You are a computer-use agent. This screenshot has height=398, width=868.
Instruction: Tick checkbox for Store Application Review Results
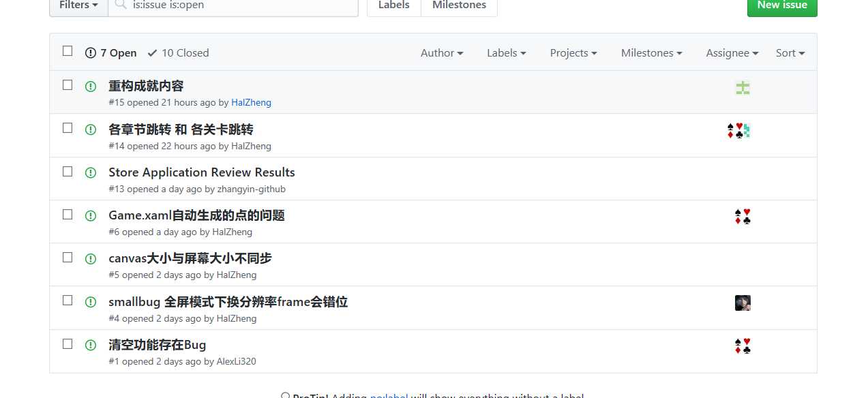click(x=68, y=171)
